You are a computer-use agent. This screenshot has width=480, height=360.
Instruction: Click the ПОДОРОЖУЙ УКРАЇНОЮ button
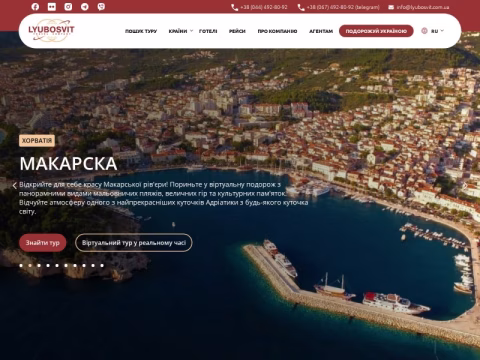[x=376, y=31]
